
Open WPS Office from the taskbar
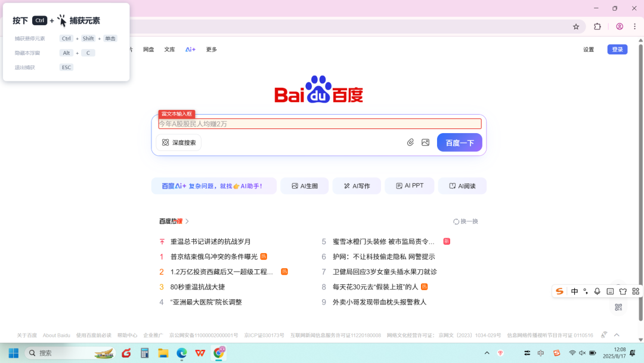click(x=200, y=353)
